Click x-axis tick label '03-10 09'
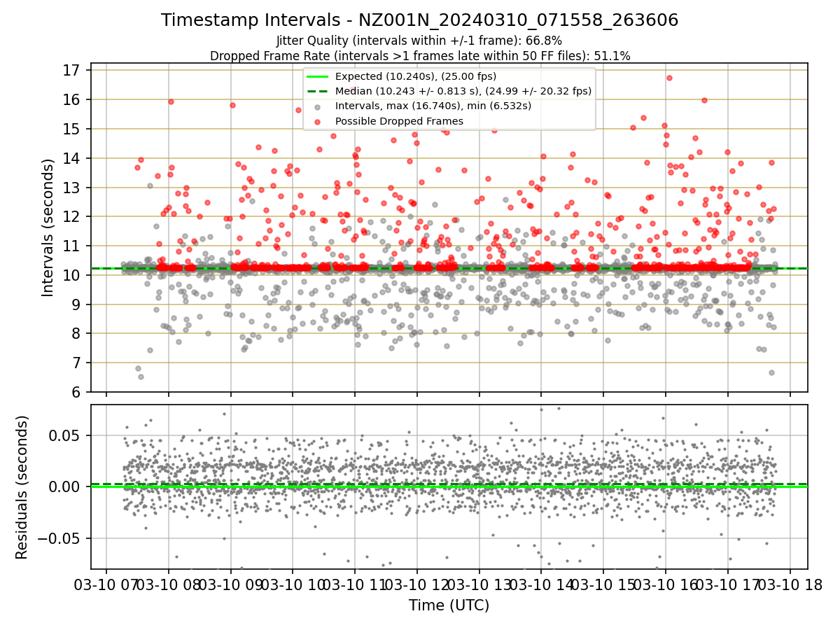Viewport: 840px width, 630px height. [231, 585]
